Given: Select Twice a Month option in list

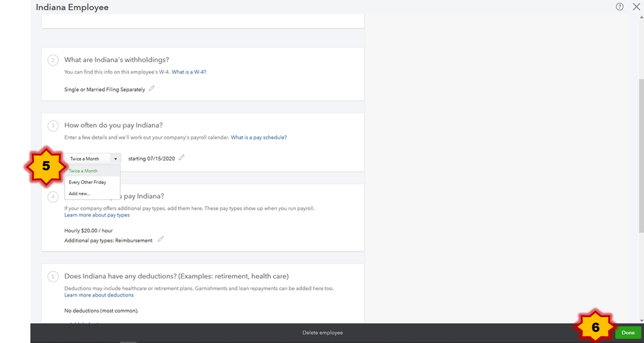Looking at the screenshot, I should coord(92,171).
